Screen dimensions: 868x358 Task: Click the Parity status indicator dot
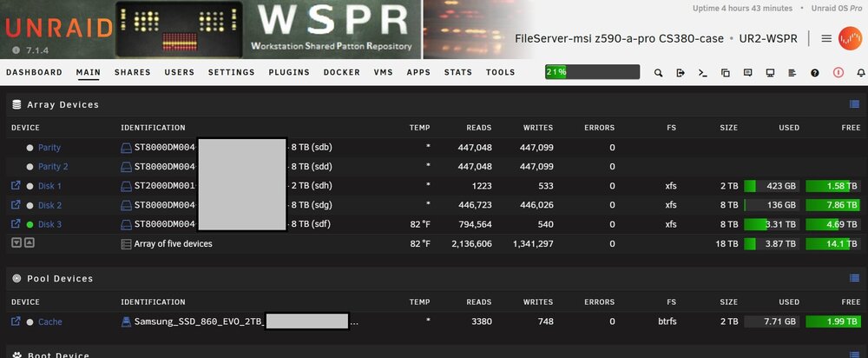point(30,148)
